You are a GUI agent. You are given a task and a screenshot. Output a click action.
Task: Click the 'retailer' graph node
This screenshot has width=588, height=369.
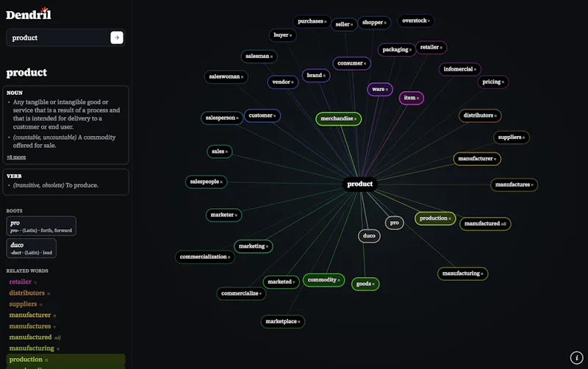point(431,47)
